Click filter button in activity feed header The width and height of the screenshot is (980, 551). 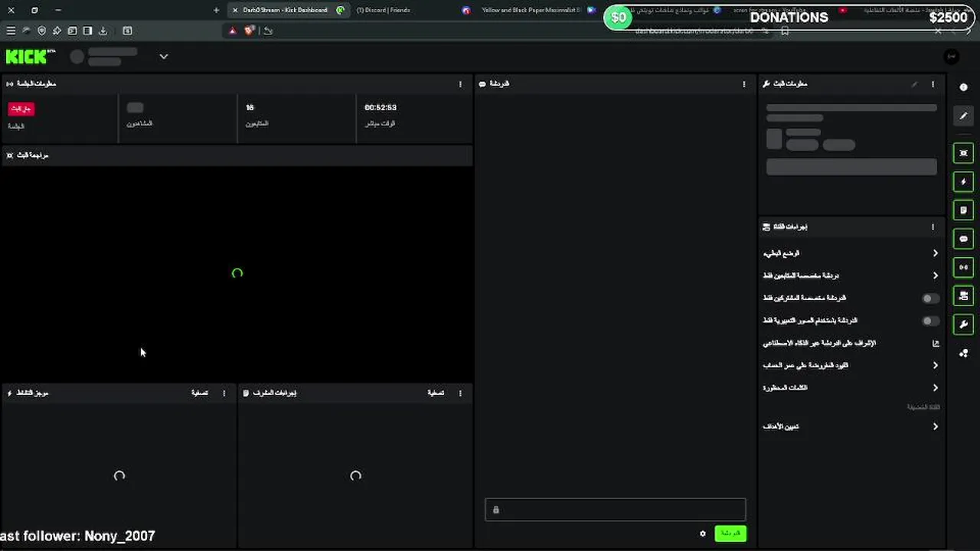pyautogui.click(x=200, y=393)
